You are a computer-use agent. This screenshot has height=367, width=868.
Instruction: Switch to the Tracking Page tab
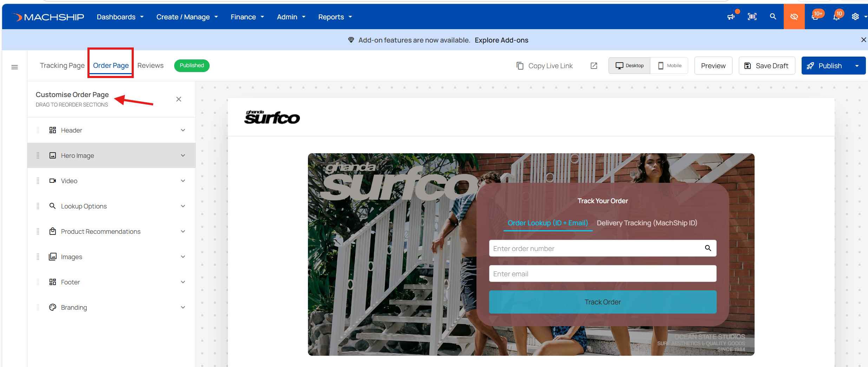[x=62, y=65]
